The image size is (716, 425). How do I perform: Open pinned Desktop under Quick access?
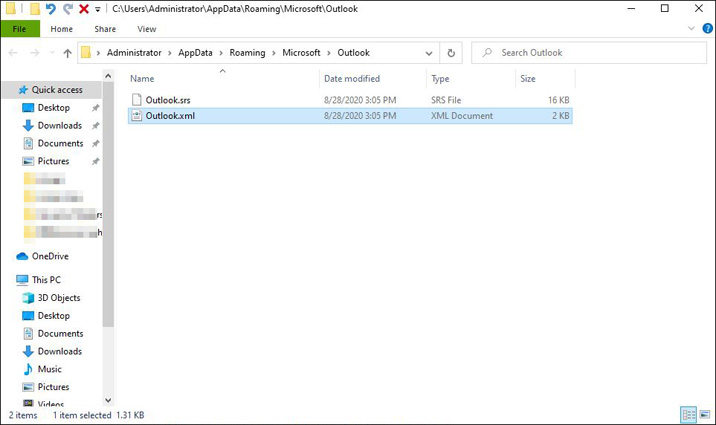point(53,108)
